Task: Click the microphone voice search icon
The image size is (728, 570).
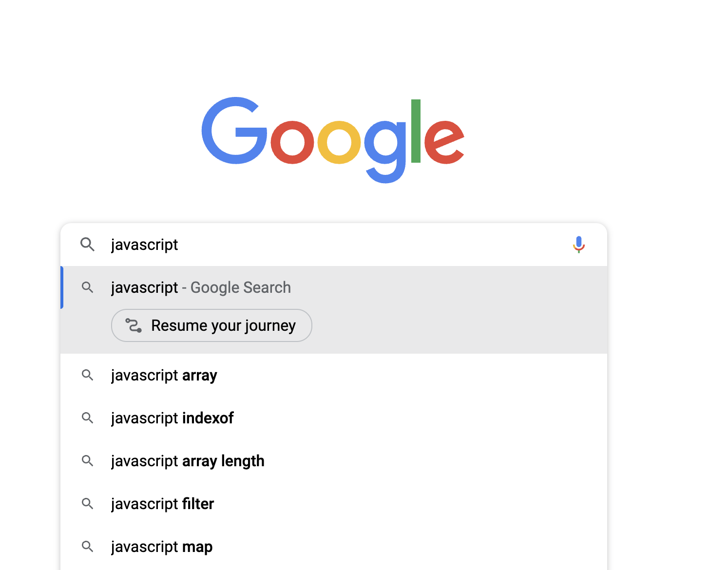Action: (x=578, y=245)
